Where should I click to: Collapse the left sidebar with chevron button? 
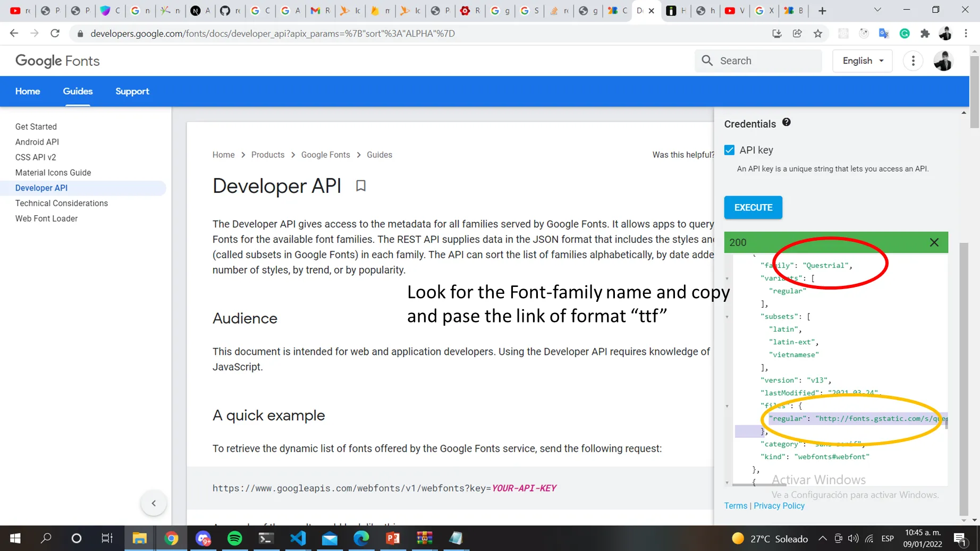tap(154, 503)
